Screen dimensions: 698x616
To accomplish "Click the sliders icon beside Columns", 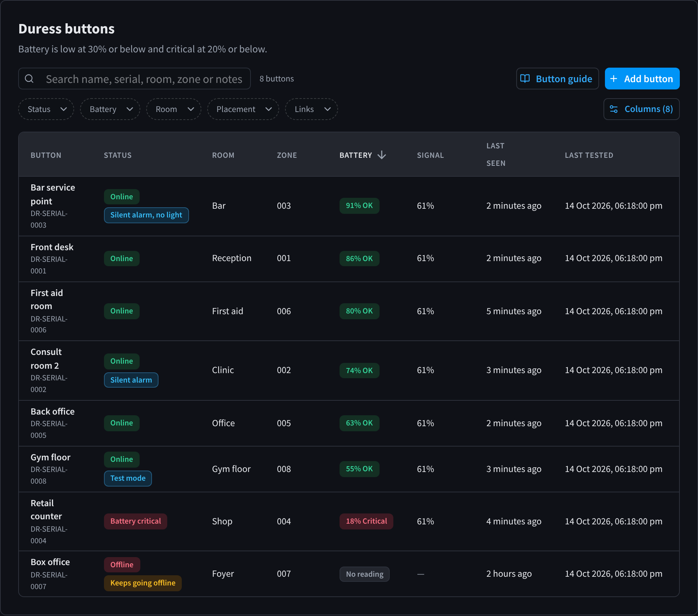I will tap(614, 109).
